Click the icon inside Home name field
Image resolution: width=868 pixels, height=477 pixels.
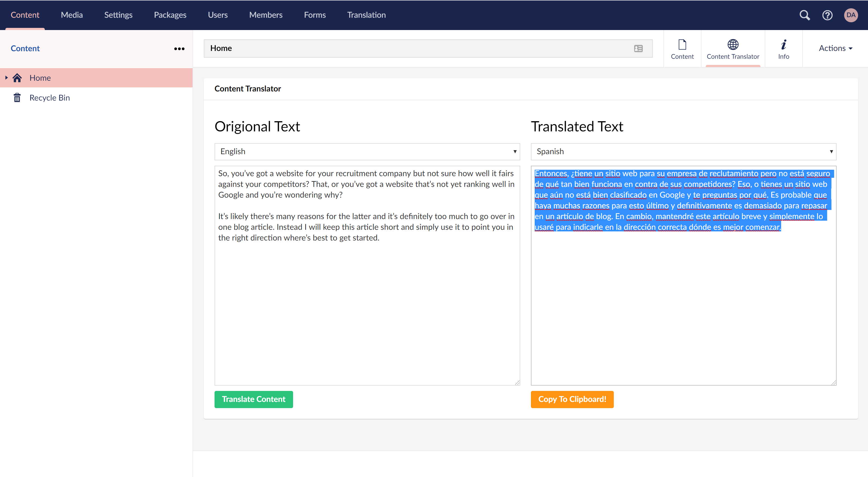click(638, 49)
